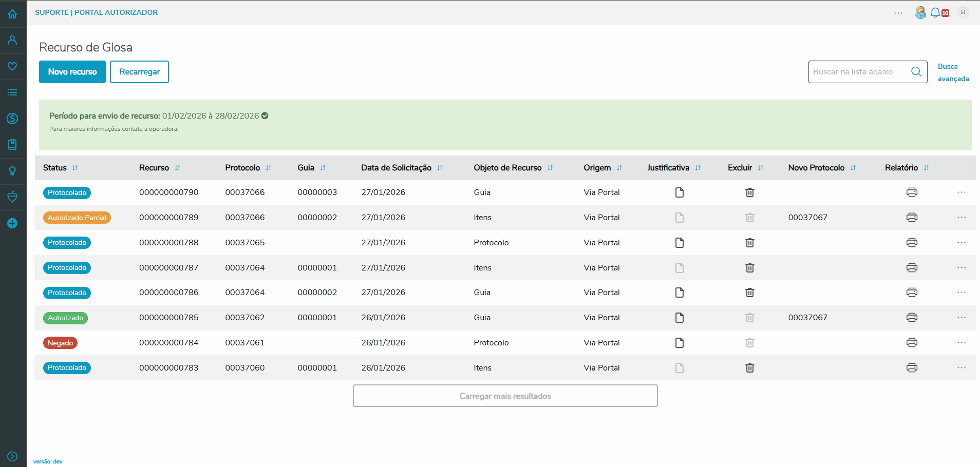The width and height of the screenshot is (980, 467).
Task: Sort table by Protocolo column
Action: tap(268, 168)
